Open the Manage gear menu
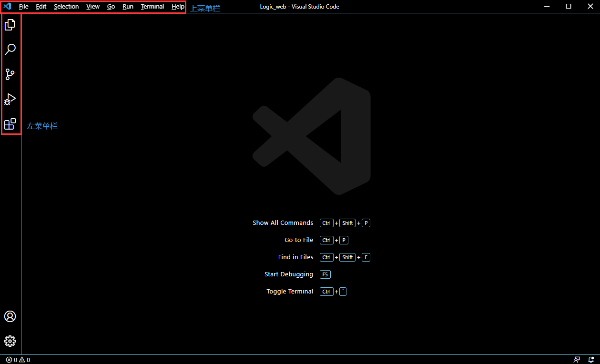Screen dimensions: 600x364 [x=10, y=341]
